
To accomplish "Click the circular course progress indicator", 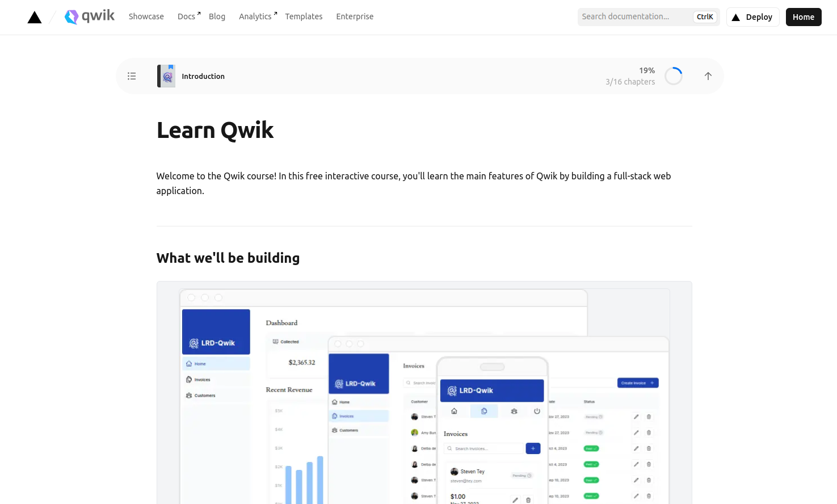I will tap(674, 76).
